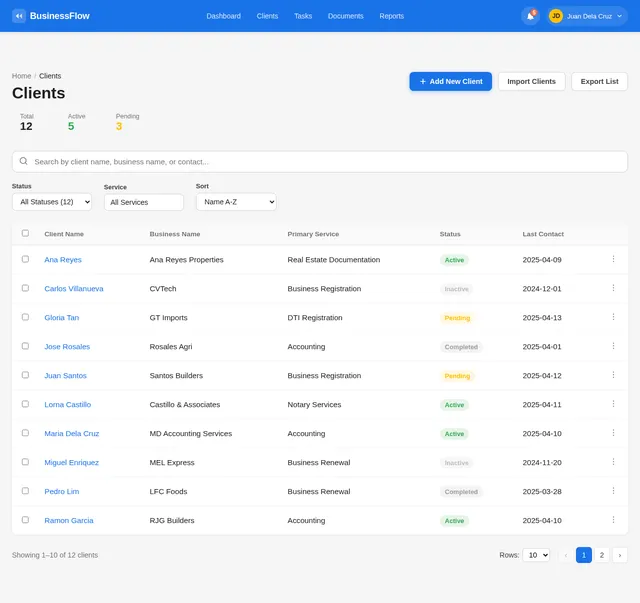The width and height of the screenshot is (640, 603).
Task: Go to page 2
Action: (602, 555)
